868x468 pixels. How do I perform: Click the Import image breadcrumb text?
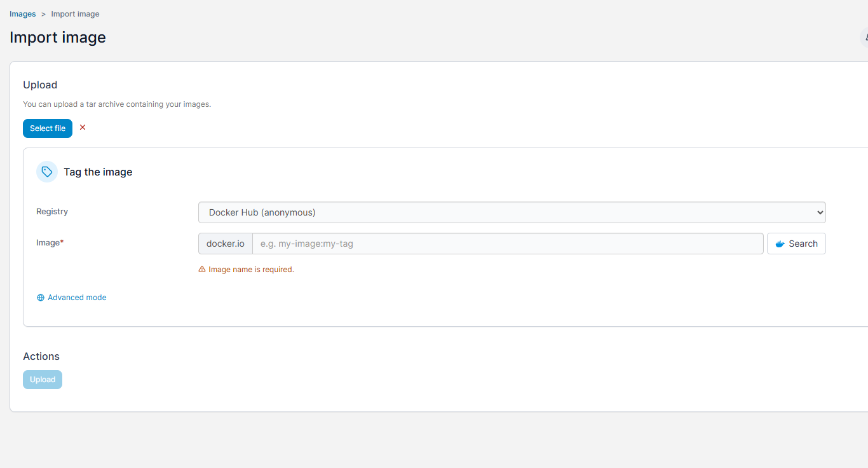(75, 14)
